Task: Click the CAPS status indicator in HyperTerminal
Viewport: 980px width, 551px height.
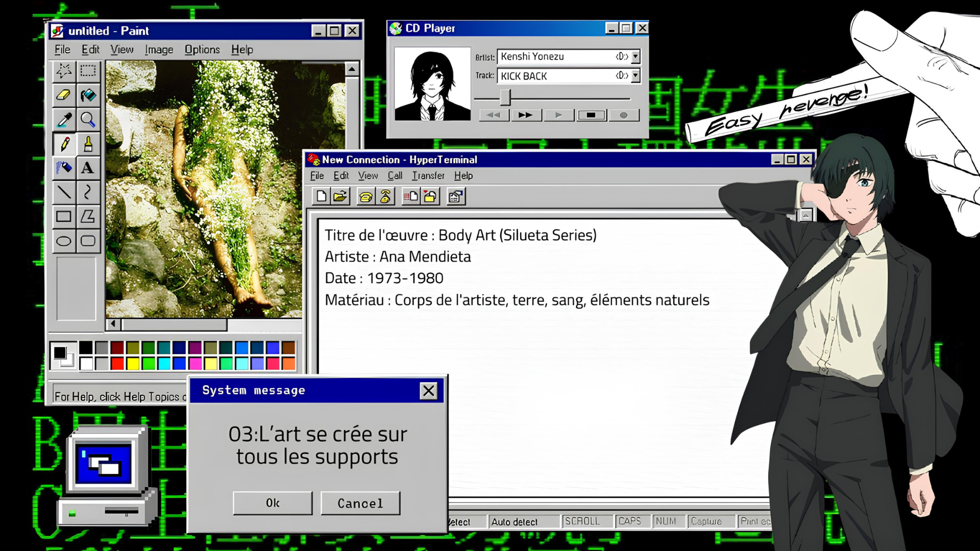Action: 633,521
